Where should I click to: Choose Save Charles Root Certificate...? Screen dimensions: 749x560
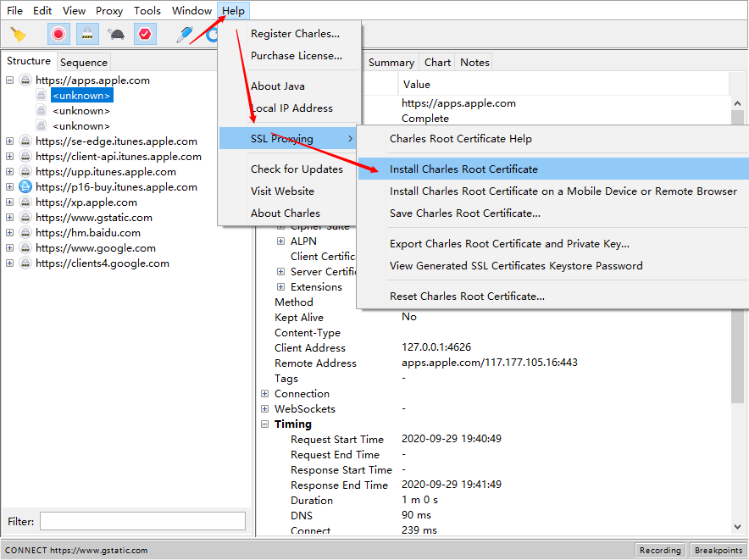(553, 213)
